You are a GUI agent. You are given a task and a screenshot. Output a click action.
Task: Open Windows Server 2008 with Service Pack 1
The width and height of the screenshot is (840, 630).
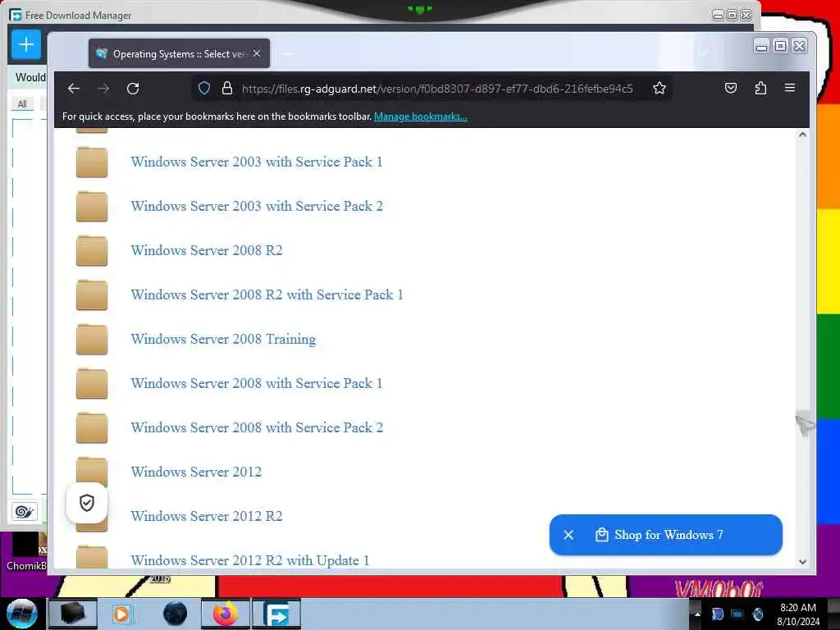257,383
